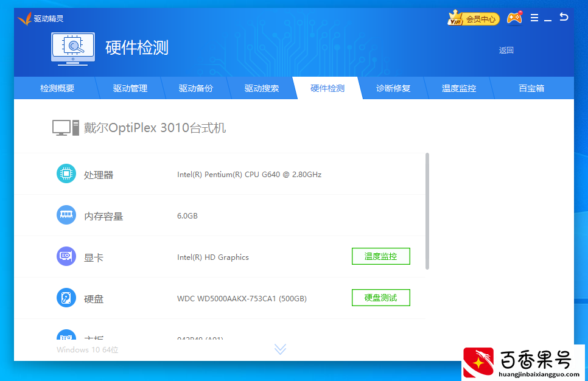Viewport: 588px width, 381px height.
Task: Click the Windows 10 64位 text
Action: coord(88,349)
